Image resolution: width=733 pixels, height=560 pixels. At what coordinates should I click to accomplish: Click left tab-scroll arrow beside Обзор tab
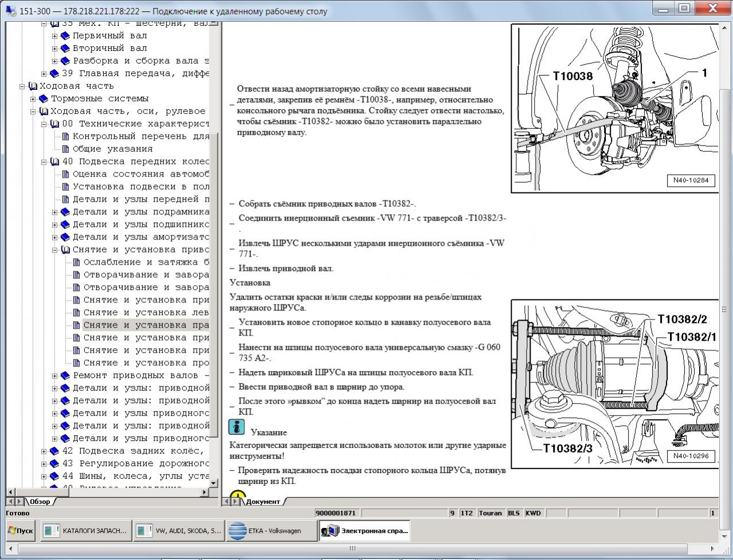pyautogui.click(x=11, y=502)
